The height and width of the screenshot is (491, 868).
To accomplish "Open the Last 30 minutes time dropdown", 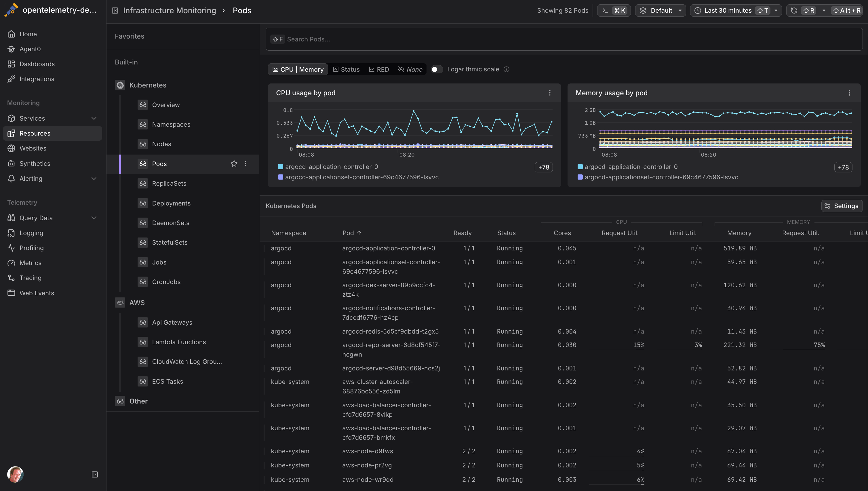I will pos(736,10).
